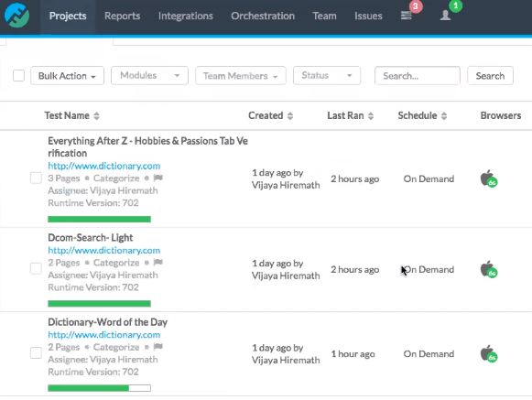Click the Mac Chrome browser icon for Dcom-Search- Light
This screenshot has height=400, width=532.
[x=489, y=269]
